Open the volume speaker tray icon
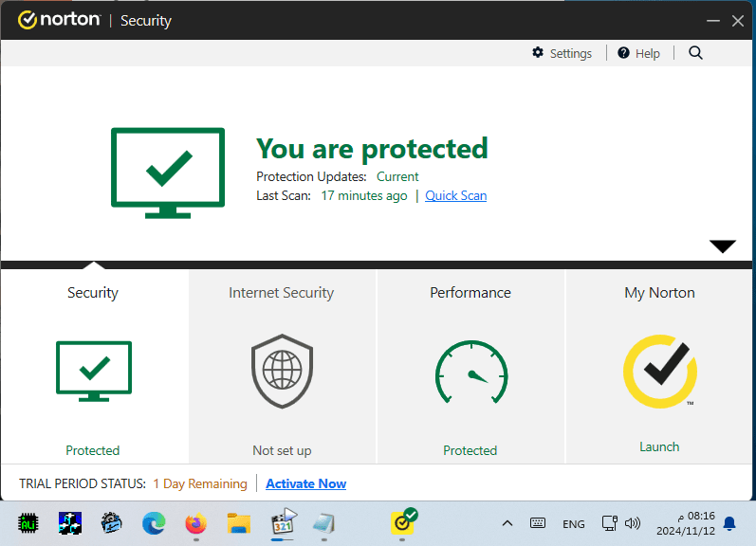This screenshot has height=546, width=756. 633,523
